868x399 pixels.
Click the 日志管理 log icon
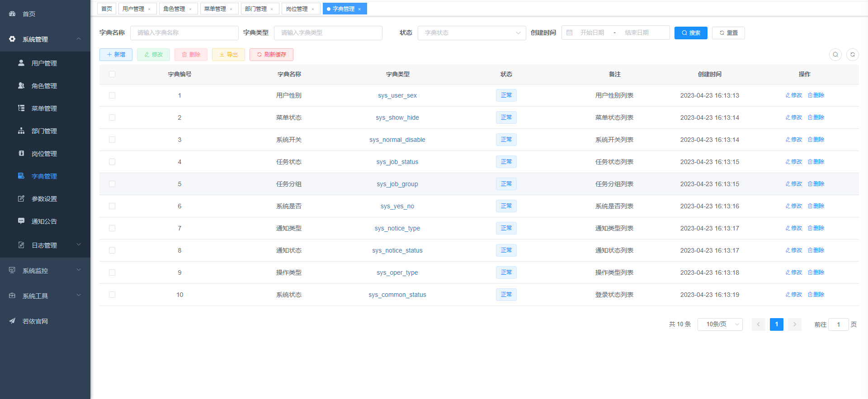tap(21, 245)
